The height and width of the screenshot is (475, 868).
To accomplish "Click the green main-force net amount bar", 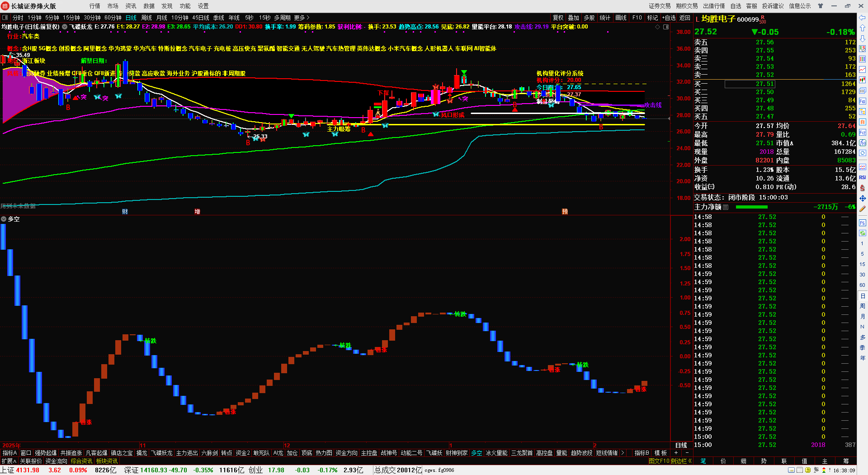I will (751, 207).
